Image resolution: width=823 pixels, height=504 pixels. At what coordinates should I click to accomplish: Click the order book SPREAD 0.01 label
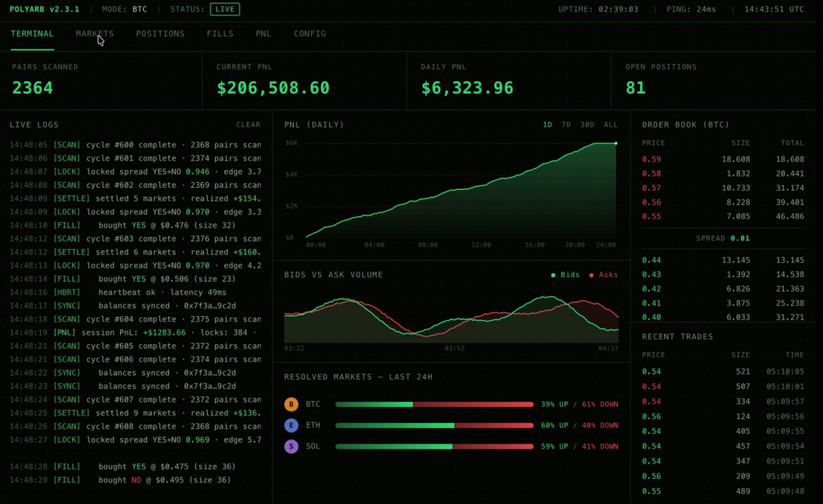click(723, 238)
